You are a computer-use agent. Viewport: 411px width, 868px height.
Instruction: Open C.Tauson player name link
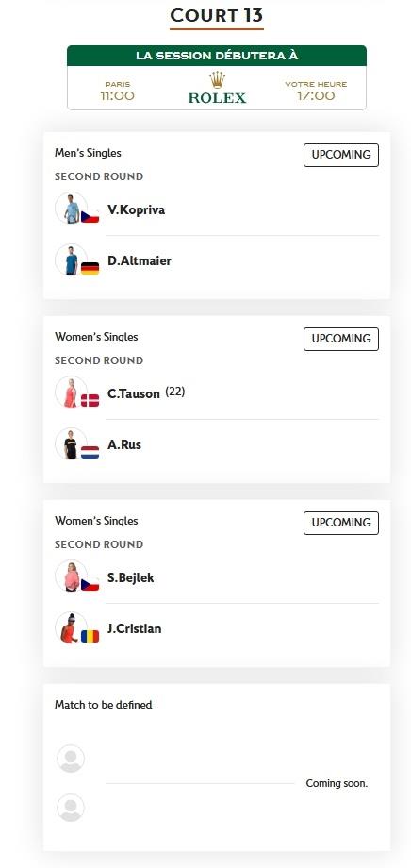133,393
